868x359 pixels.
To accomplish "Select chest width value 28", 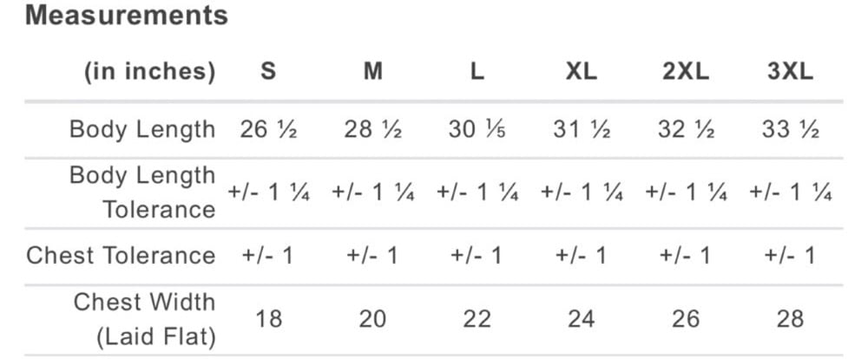I will tap(790, 319).
